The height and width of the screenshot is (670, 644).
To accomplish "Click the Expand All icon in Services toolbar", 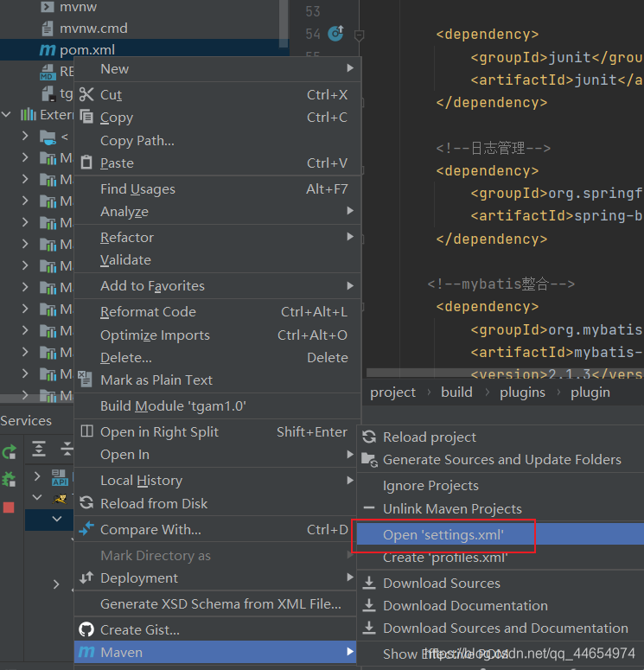I will point(39,449).
